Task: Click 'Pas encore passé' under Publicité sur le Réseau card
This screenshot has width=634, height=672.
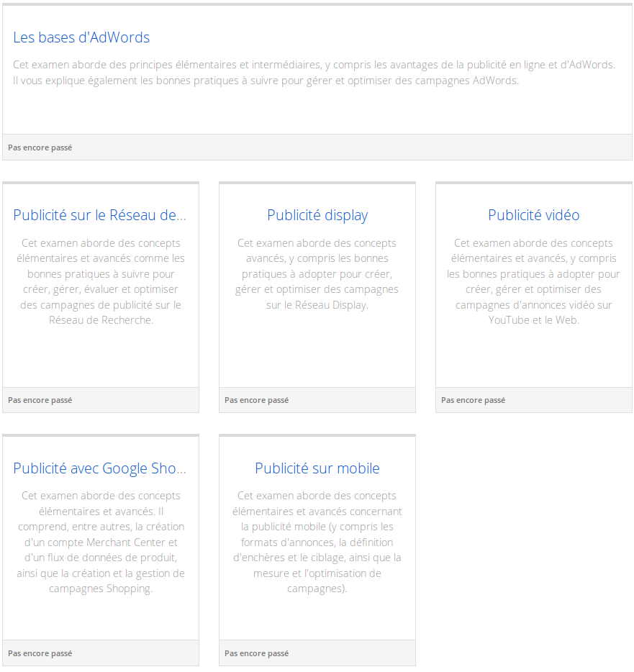Action: 40,400
